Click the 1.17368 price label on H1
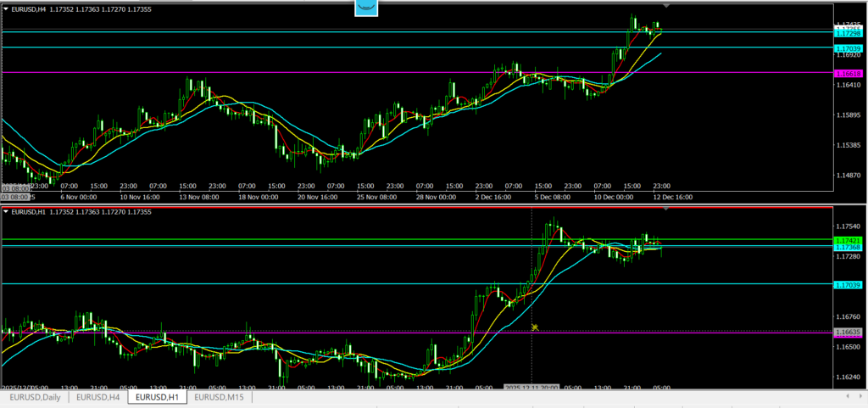 point(848,248)
